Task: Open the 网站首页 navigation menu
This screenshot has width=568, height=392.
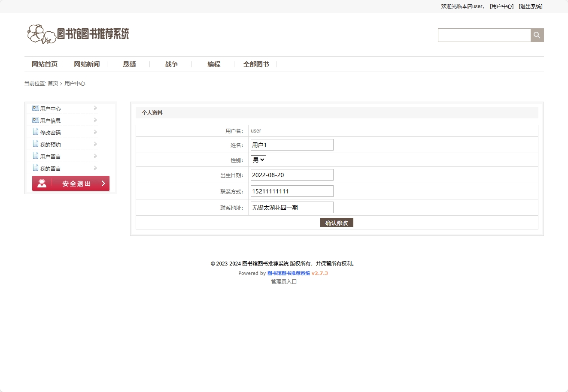Action: pos(44,64)
